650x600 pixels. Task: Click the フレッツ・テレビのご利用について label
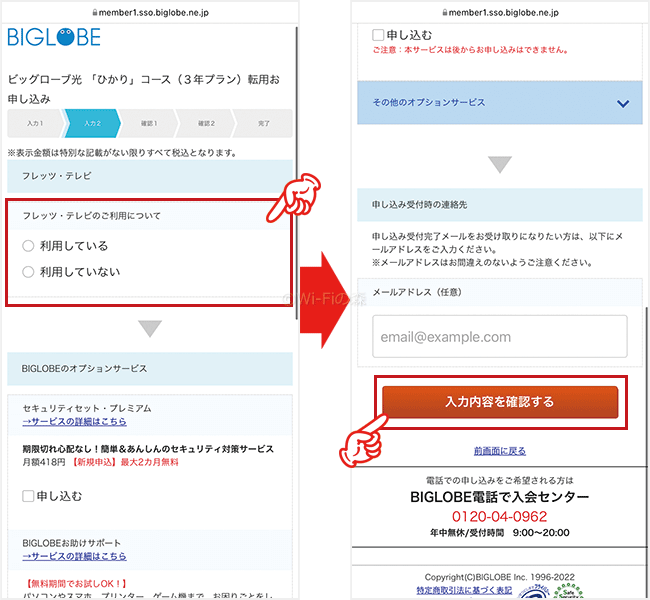92,216
